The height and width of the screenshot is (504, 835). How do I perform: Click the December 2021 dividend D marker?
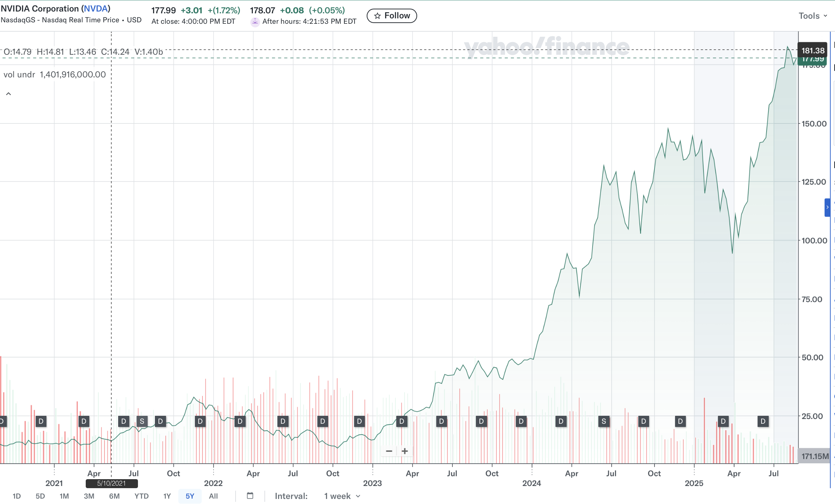[x=200, y=421]
